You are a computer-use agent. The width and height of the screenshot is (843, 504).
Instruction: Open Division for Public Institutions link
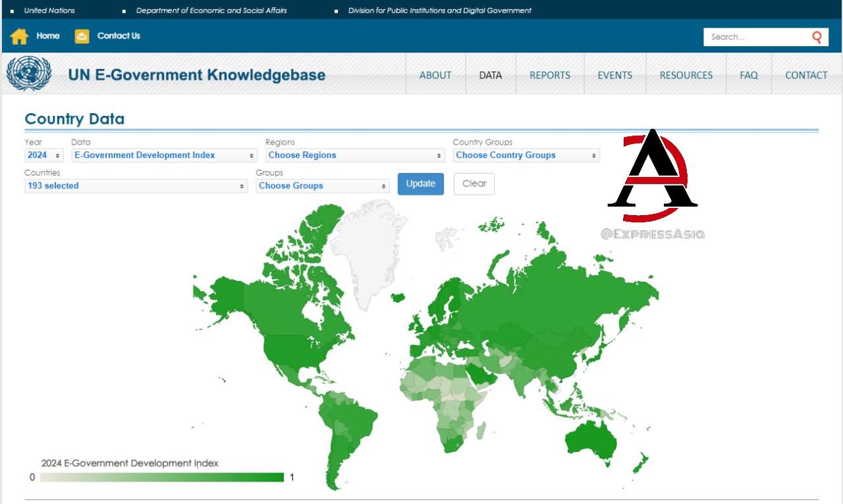(x=440, y=11)
